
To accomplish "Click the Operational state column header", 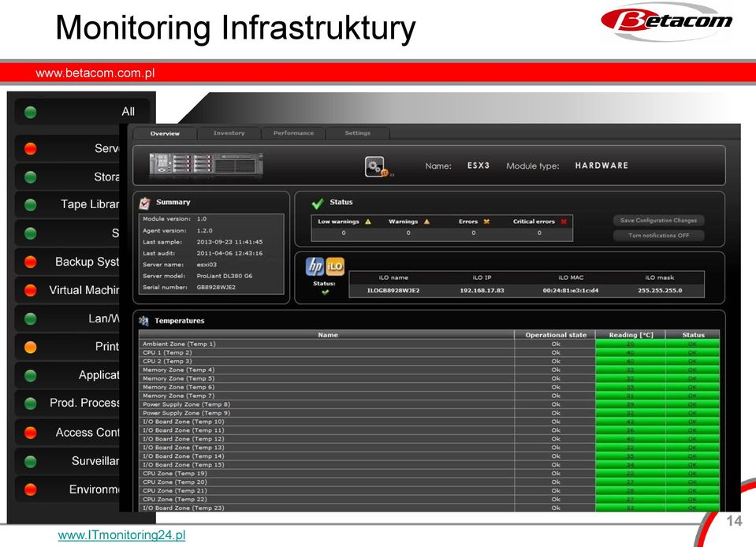I will [556, 335].
